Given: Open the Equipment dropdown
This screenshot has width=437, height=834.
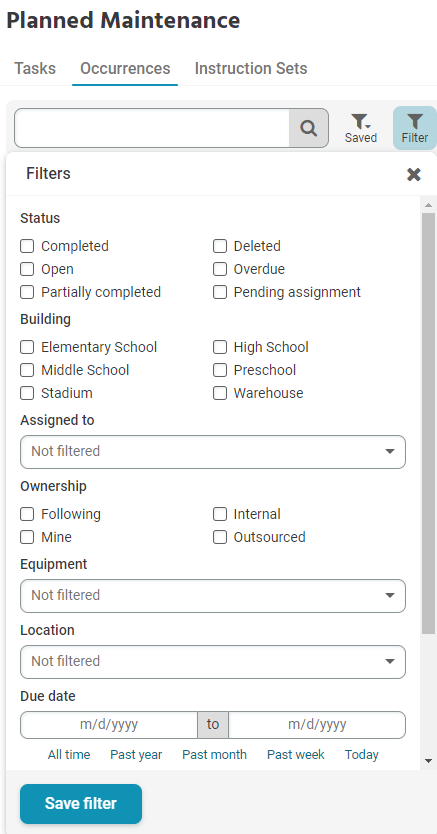Looking at the screenshot, I should [213, 596].
